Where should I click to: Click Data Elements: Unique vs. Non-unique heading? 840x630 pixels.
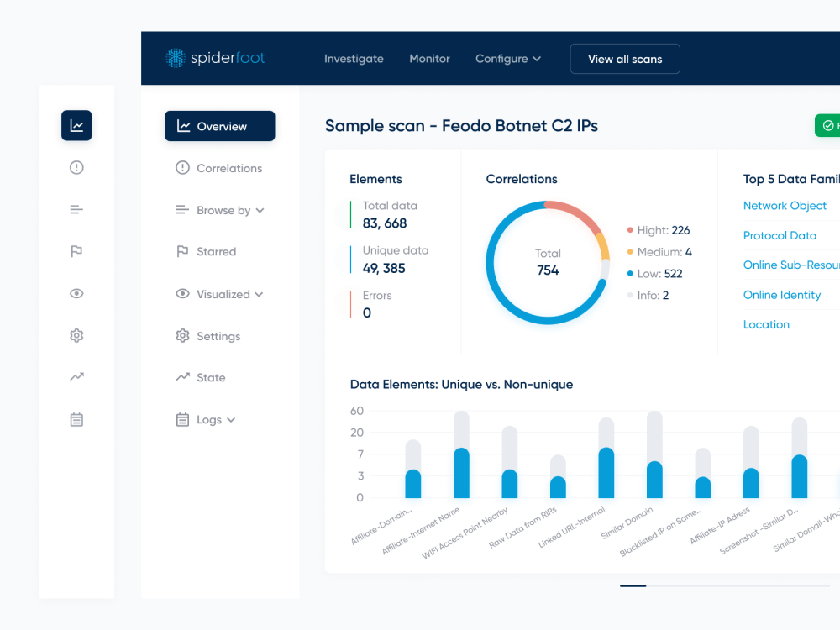coord(461,384)
